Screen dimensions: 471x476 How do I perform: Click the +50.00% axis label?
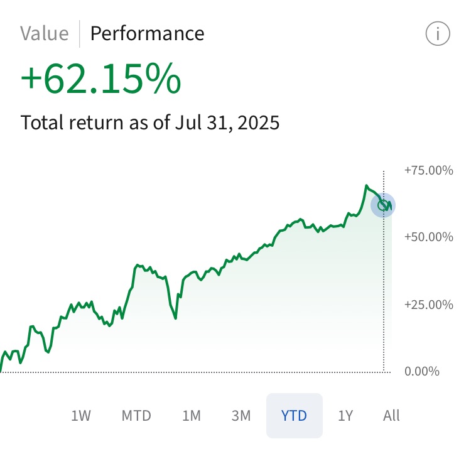tap(429, 237)
